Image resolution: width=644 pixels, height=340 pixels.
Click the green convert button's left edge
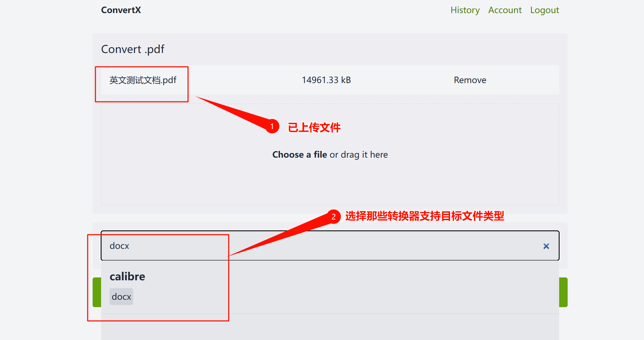tap(97, 292)
